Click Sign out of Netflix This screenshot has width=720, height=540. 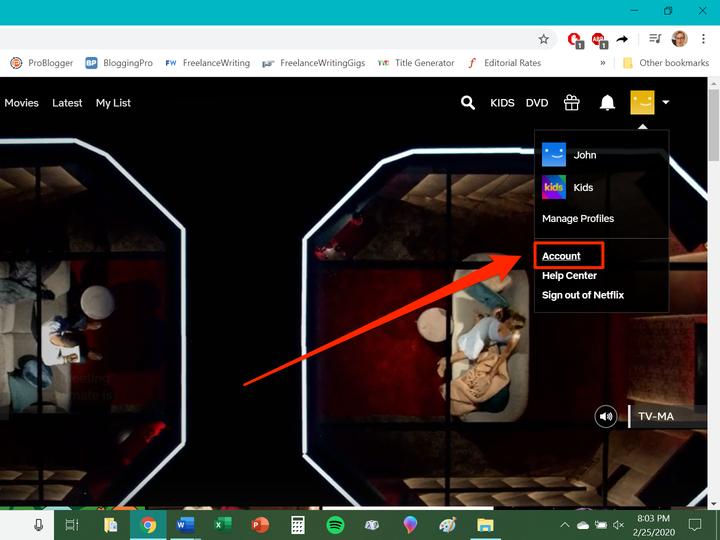click(x=583, y=295)
